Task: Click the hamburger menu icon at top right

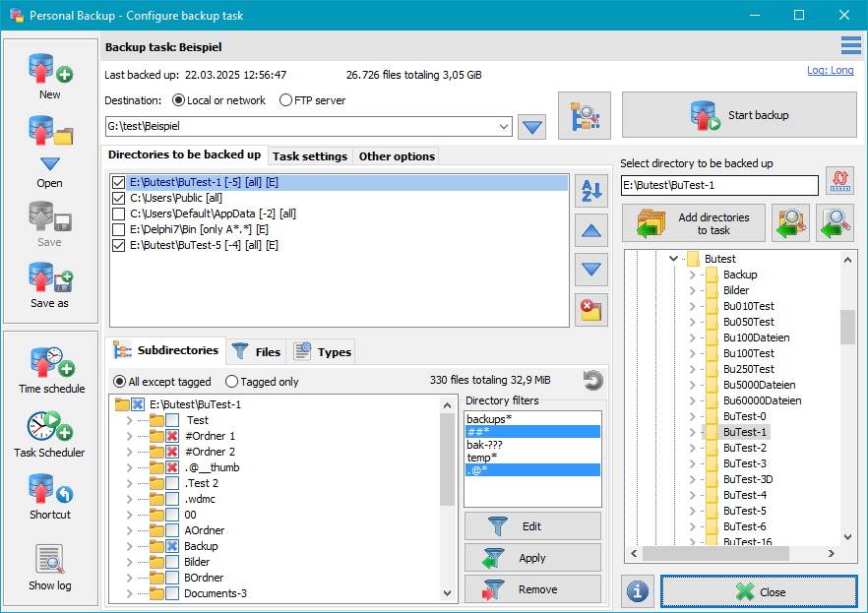Action: click(851, 45)
